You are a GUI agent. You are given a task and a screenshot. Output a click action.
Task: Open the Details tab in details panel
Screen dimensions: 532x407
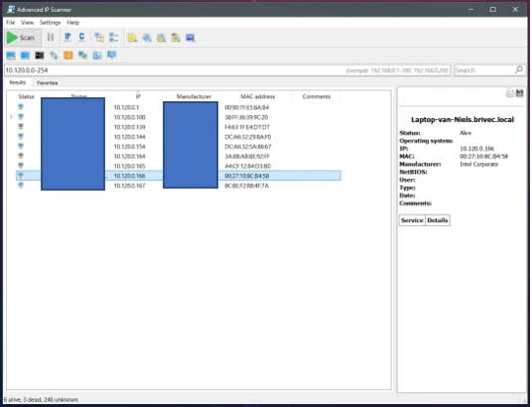click(x=438, y=220)
